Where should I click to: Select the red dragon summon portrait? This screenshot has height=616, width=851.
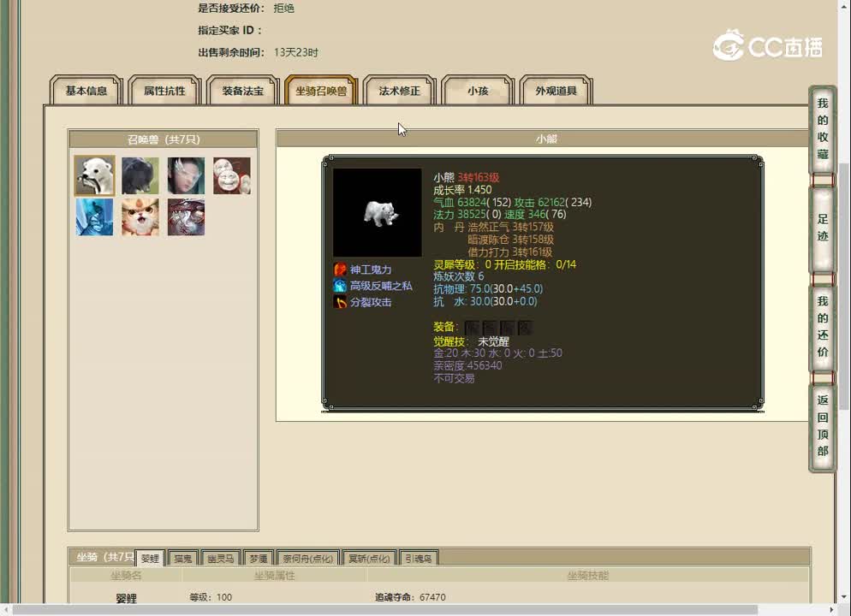point(186,217)
